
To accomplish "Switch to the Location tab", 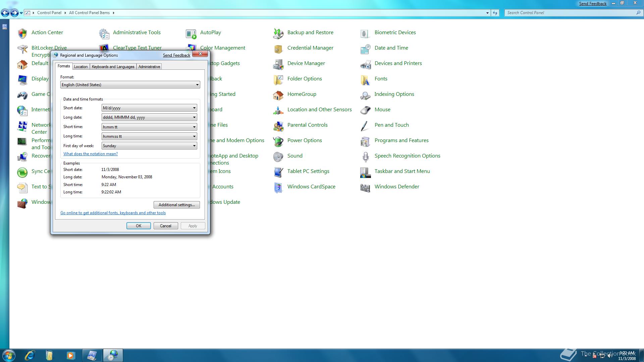I will coord(81,67).
